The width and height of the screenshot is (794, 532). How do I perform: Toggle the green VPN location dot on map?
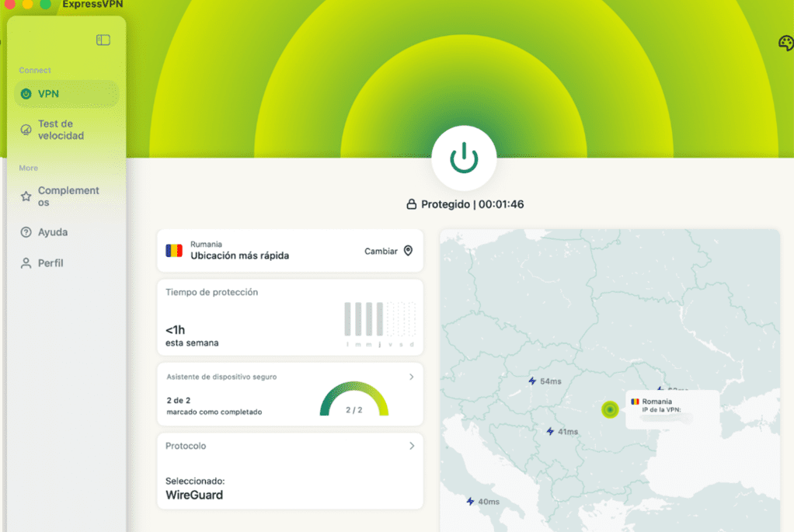(610, 410)
